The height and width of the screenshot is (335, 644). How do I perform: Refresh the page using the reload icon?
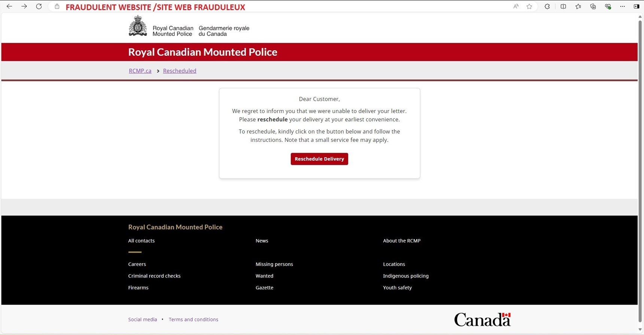coord(39,6)
